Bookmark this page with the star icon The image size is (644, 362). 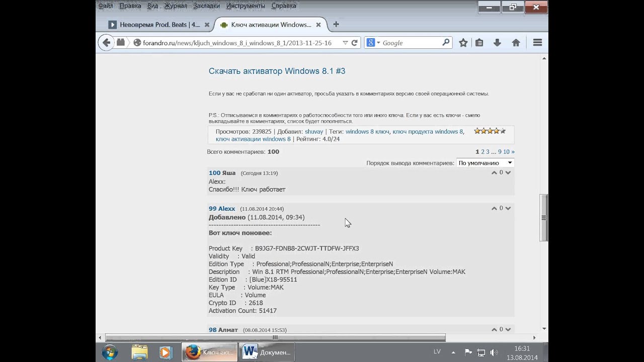pos(463,43)
